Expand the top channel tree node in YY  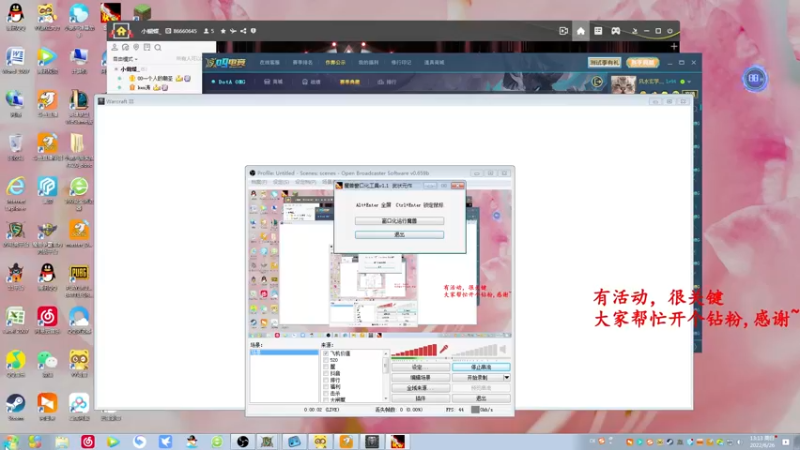click(116, 69)
